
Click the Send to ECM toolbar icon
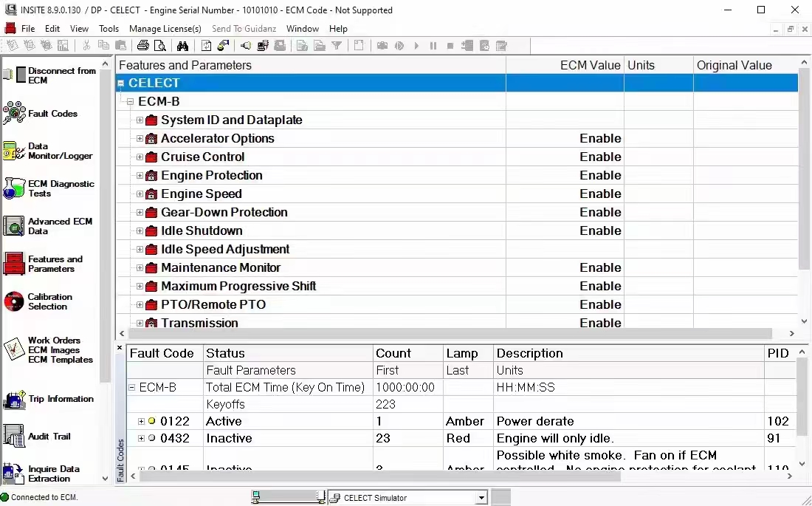[223, 46]
